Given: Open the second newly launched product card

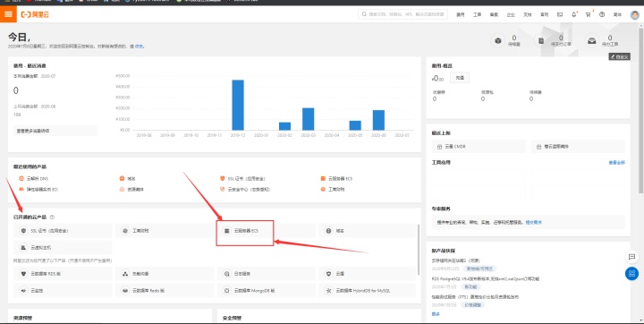Looking at the screenshot, I should pos(578,147).
